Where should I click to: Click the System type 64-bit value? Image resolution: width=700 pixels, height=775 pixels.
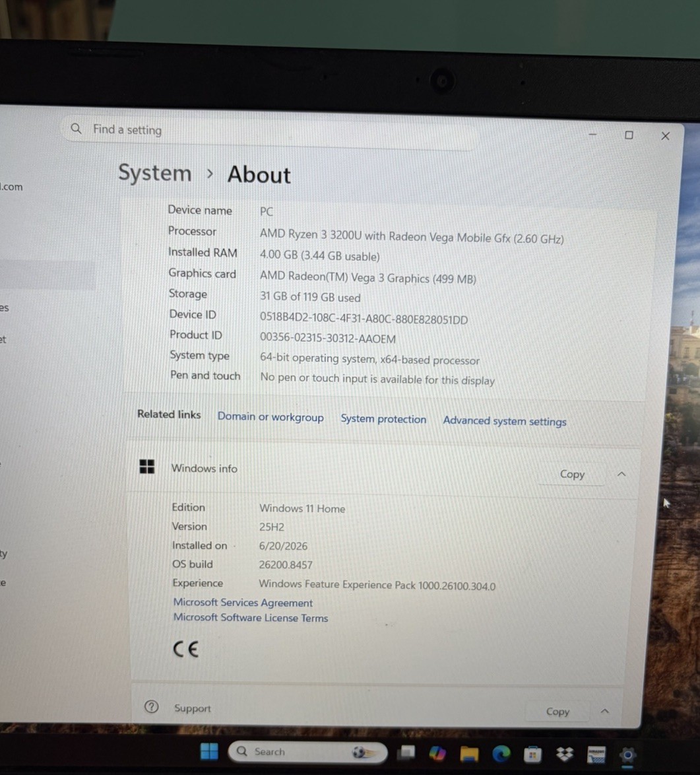[x=369, y=359]
